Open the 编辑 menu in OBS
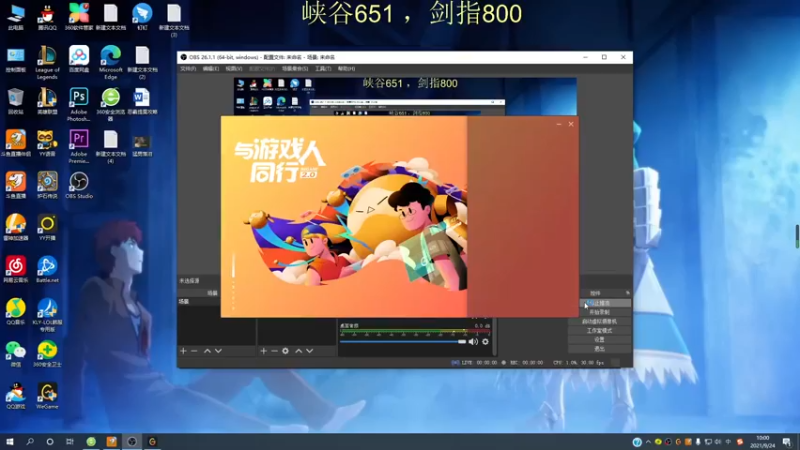The image size is (800, 450). (x=211, y=68)
